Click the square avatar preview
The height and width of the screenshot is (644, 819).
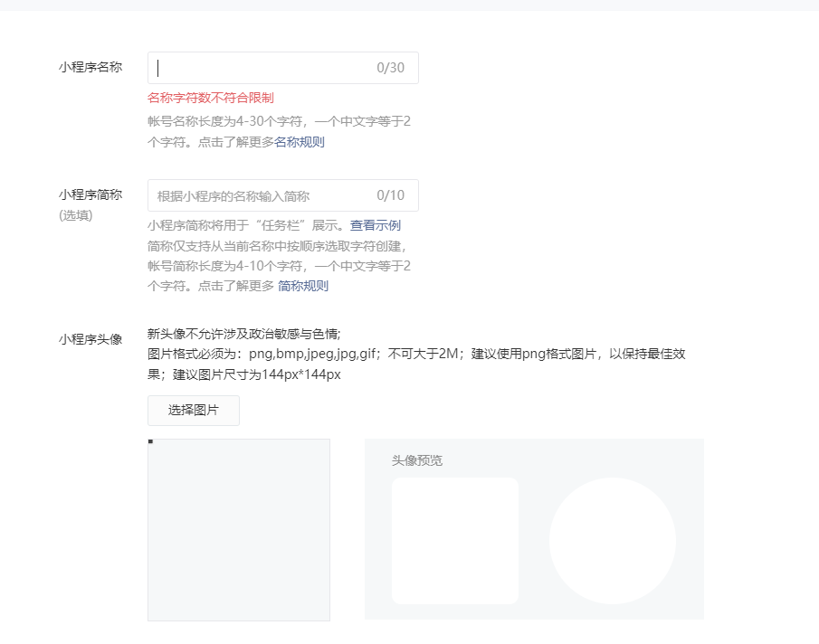click(x=455, y=541)
